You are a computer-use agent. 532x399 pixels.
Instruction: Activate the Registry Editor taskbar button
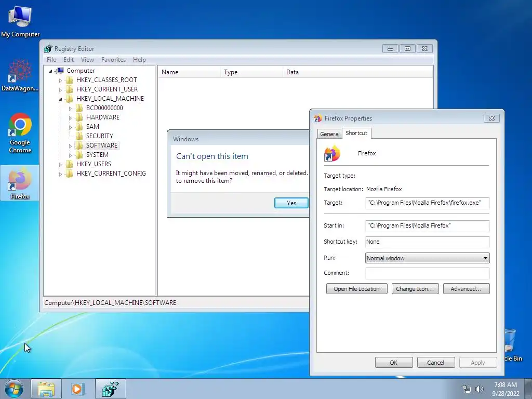(x=111, y=389)
